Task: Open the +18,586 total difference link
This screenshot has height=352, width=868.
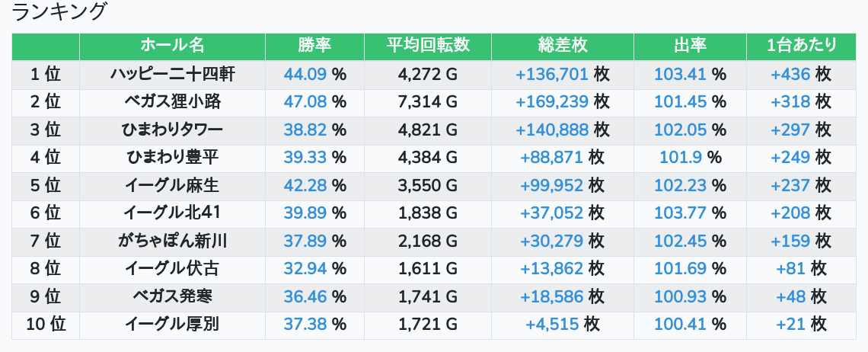Action: click(x=552, y=297)
